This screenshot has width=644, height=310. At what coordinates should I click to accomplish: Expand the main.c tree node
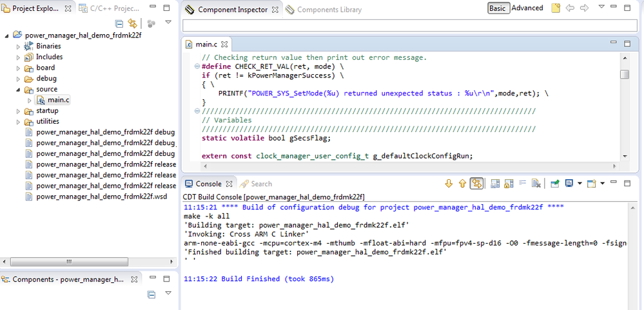(x=29, y=100)
